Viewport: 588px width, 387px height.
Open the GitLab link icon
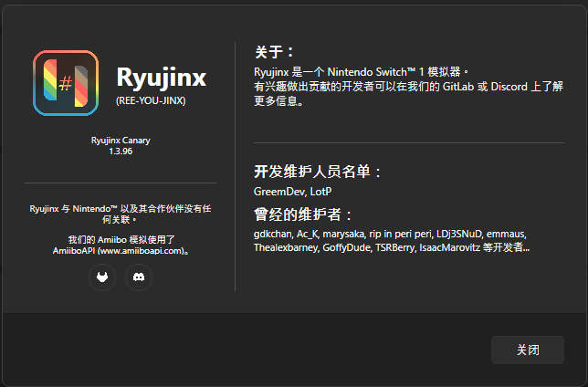[102, 277]
